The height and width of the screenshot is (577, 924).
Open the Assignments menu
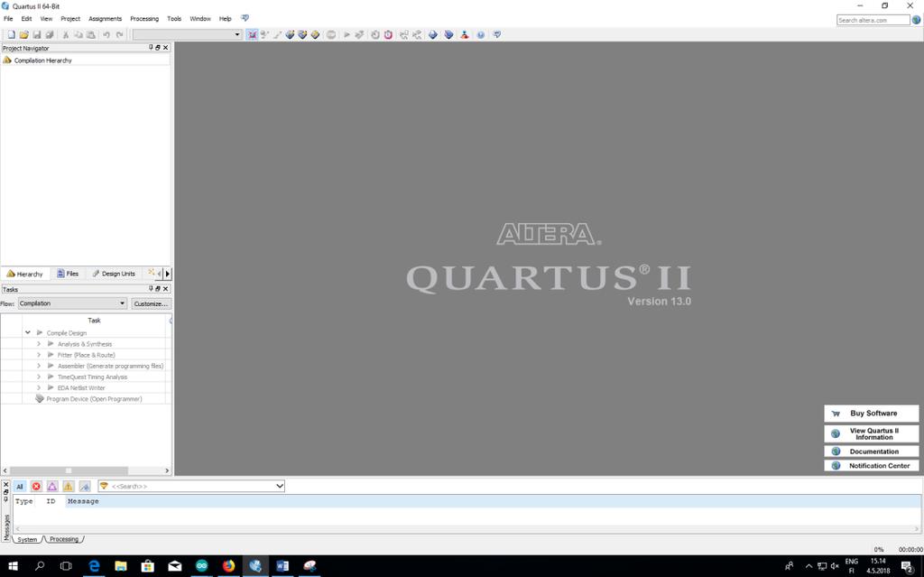[105, 19]
